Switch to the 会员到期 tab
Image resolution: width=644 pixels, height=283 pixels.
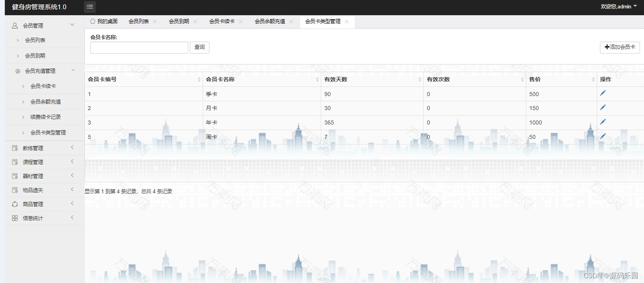pyautogui.click(x=179, y=22)
